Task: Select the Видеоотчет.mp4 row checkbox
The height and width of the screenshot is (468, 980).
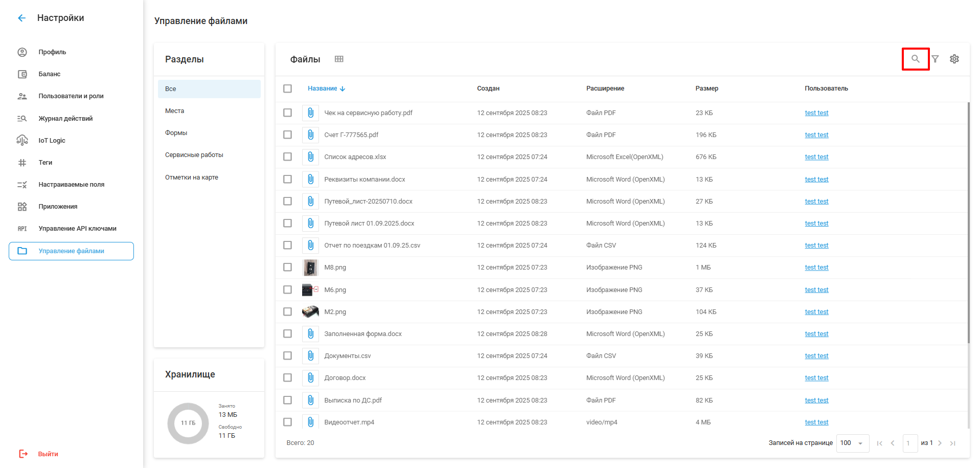Action: coord(288,422)
